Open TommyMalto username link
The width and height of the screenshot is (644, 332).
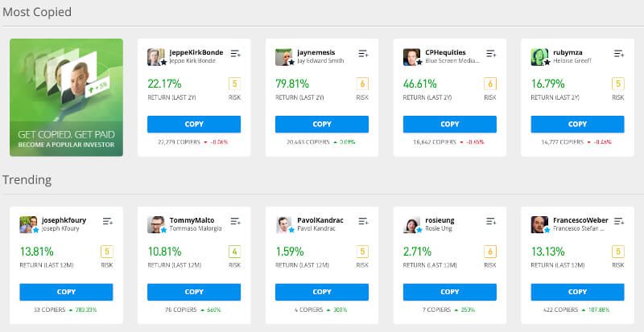pos(192,220)
